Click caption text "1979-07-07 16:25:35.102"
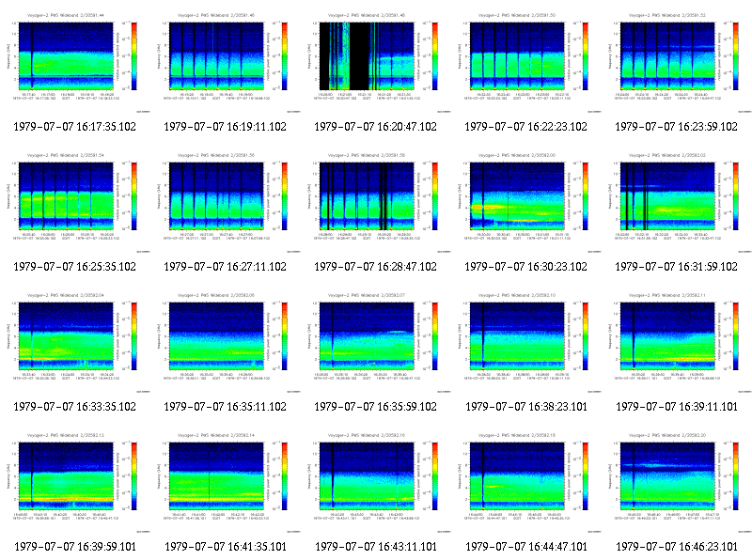 point(75,267)
